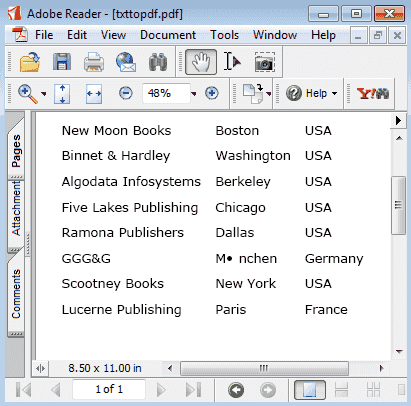Open the View menu
The image size is (411, 406).
113,35
